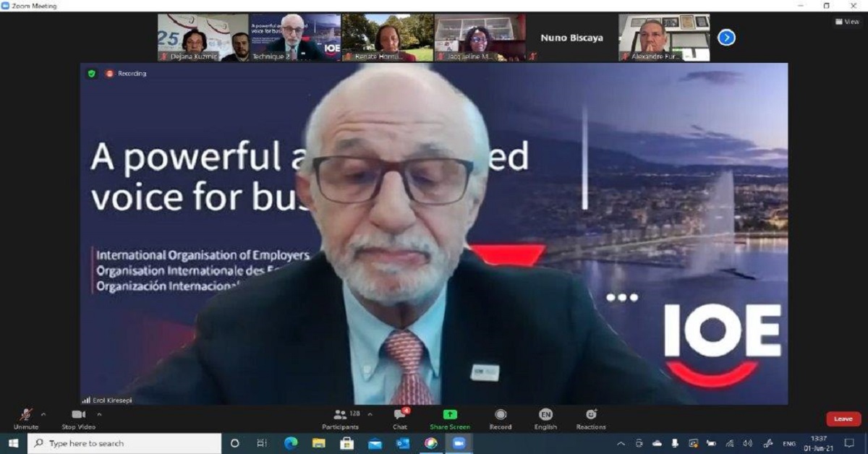The width and height of the screenshot is (868, 454).
Task: Open the Windows notification center
Action: (x=850, y=443)
